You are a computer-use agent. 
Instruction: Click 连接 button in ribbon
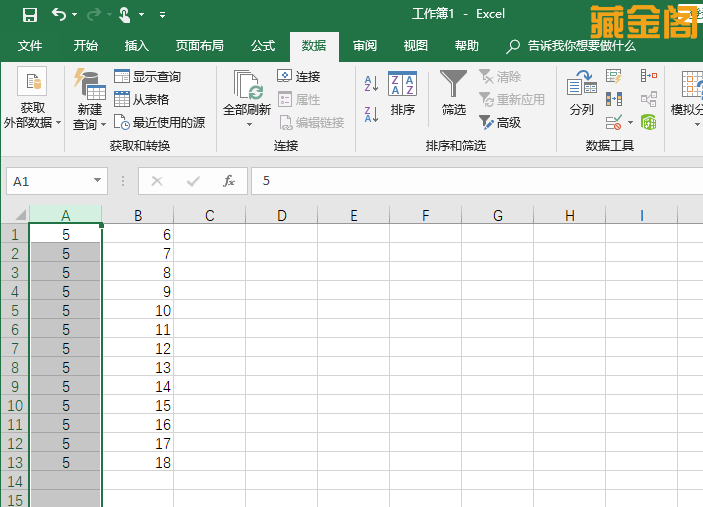pos(299,76)
